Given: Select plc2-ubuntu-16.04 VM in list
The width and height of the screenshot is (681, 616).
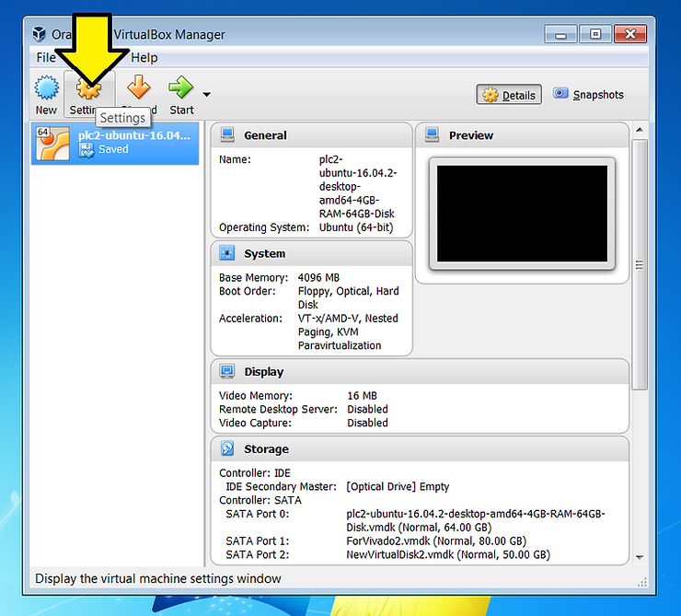Looking at the screenshot, I should (x=115, y=143).
